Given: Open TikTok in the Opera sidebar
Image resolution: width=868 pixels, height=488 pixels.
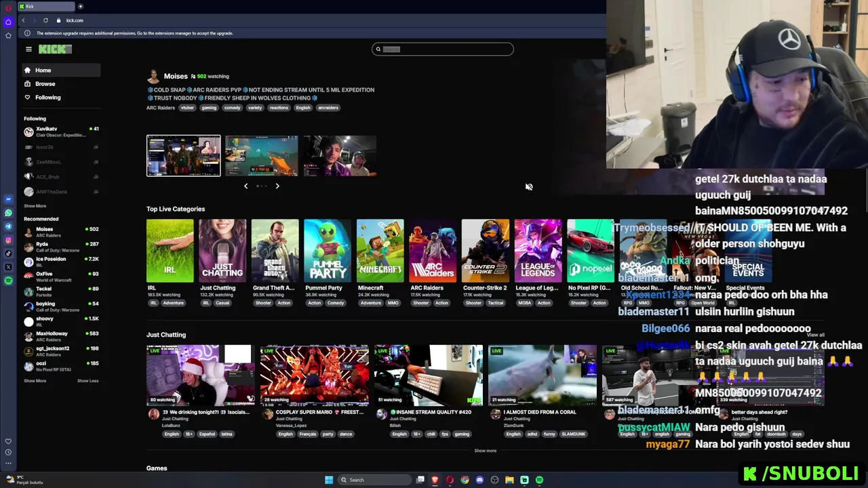Looking at the screenshot, I should [x=8, y=253].
